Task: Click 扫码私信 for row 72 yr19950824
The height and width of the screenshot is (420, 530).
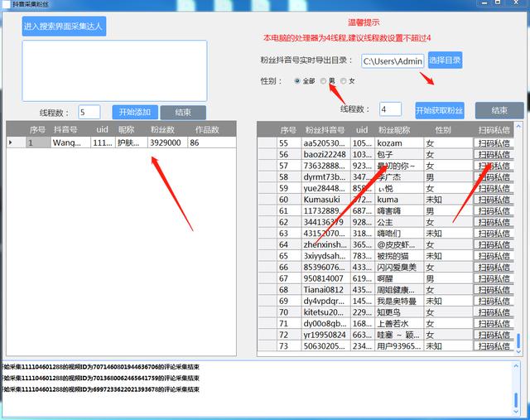Action: [494, 335]
